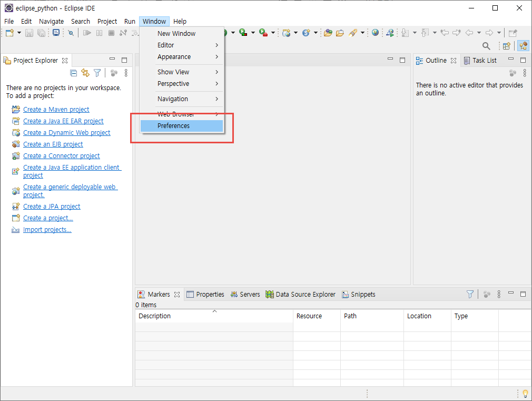Click the Project Explorer filter funnel icon
The width and height of the screenshot is (532, 401).
(x=97, y=73)
